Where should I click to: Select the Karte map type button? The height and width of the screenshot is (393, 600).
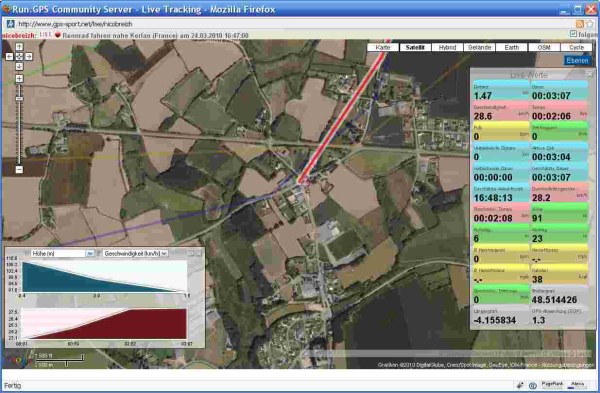tap(383, 47)
